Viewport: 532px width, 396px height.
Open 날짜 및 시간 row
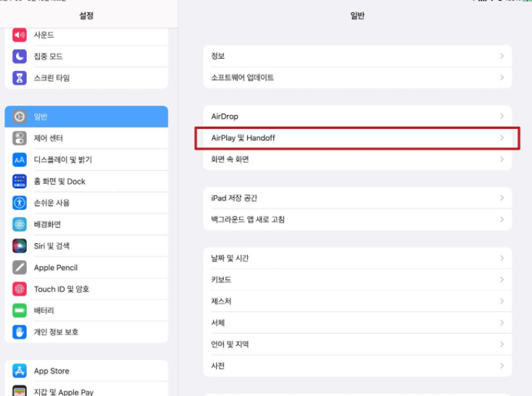pyautogui.click(x=357, y=258)
